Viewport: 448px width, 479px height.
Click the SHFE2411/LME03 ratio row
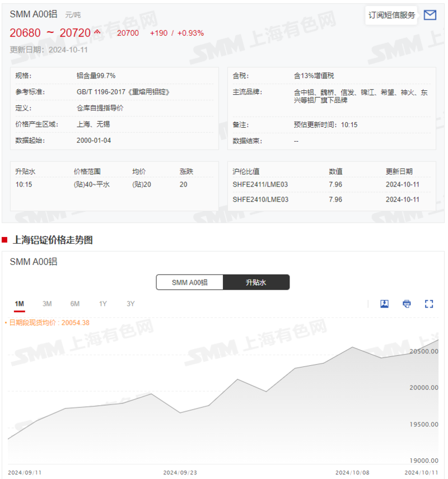332,184
